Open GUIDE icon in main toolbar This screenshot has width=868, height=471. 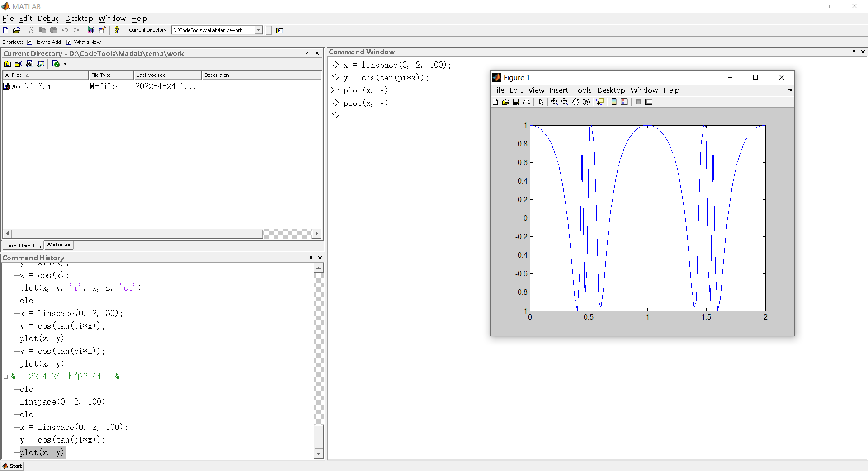pos(102,30)
